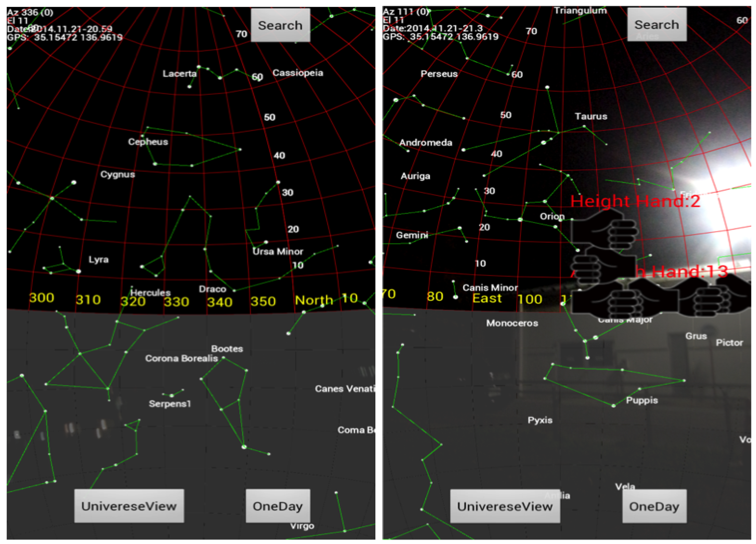
Task: Select the Orion constellation label
Action: (552, 216)
